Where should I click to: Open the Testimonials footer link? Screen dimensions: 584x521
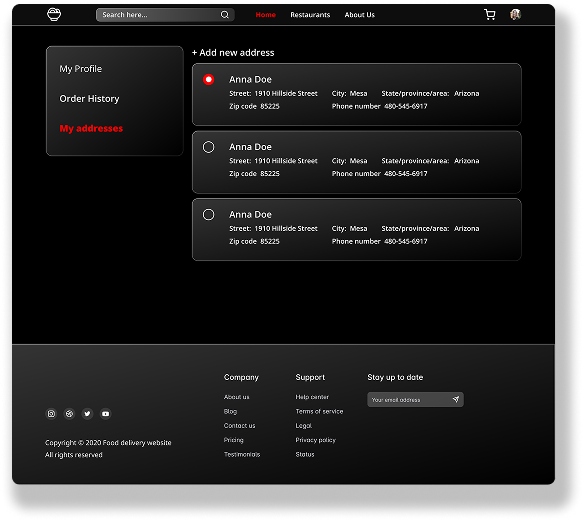[x=242, y=454]
